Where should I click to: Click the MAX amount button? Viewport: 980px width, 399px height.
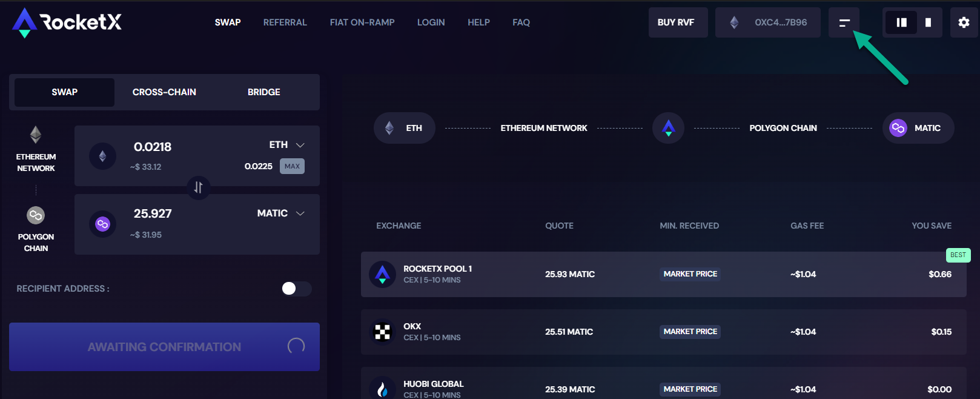[x=292, y=166]
